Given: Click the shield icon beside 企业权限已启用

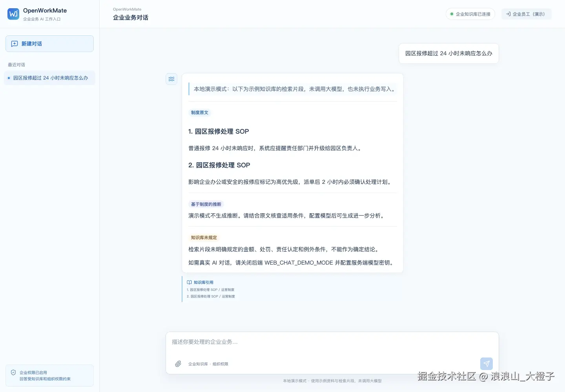Looking at the screenshot, I should [x=13, y=372].
